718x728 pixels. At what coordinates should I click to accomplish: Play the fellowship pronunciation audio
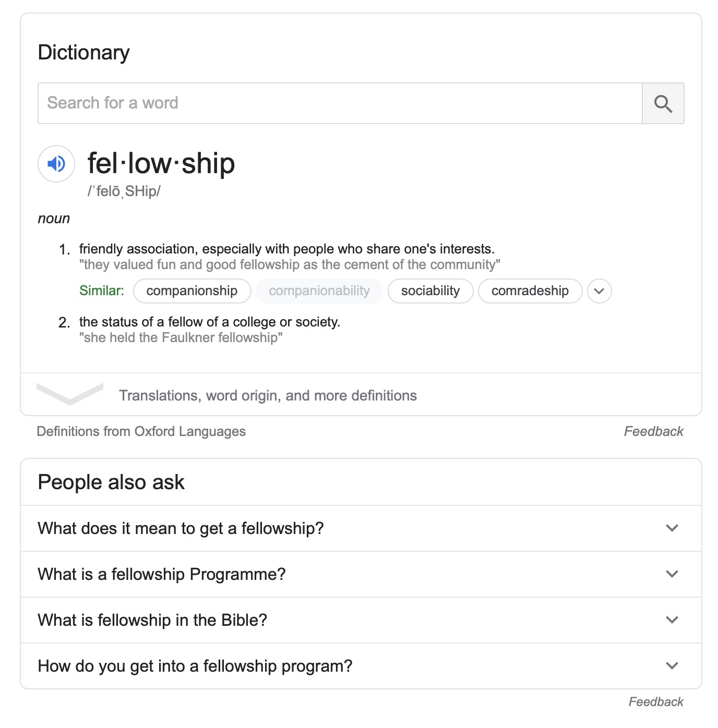(56, 164)
